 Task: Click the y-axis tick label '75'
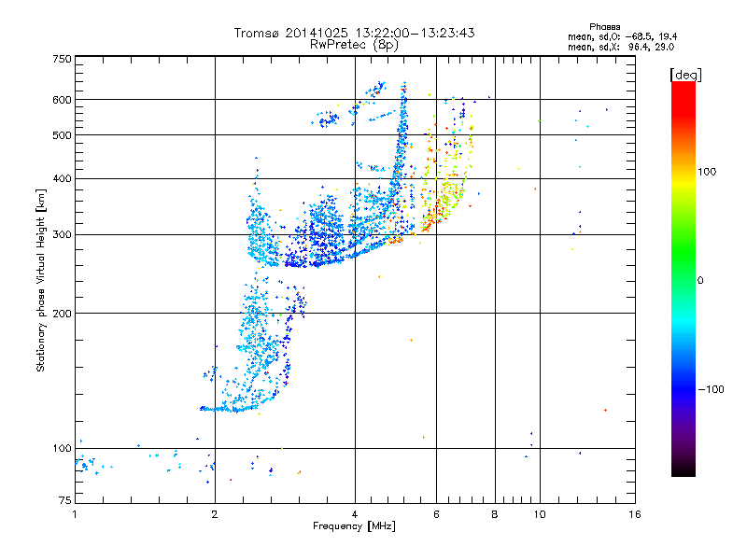coord(65,500)
